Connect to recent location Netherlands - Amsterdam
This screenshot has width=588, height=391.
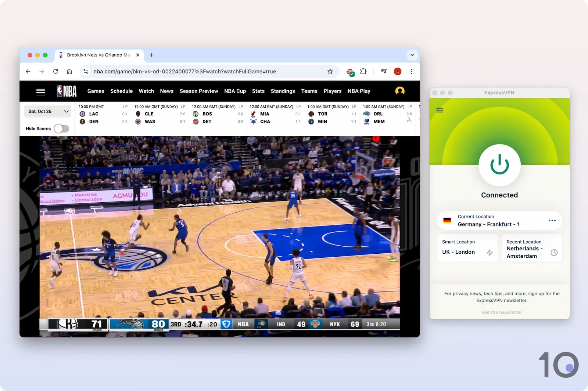(532, 247)
